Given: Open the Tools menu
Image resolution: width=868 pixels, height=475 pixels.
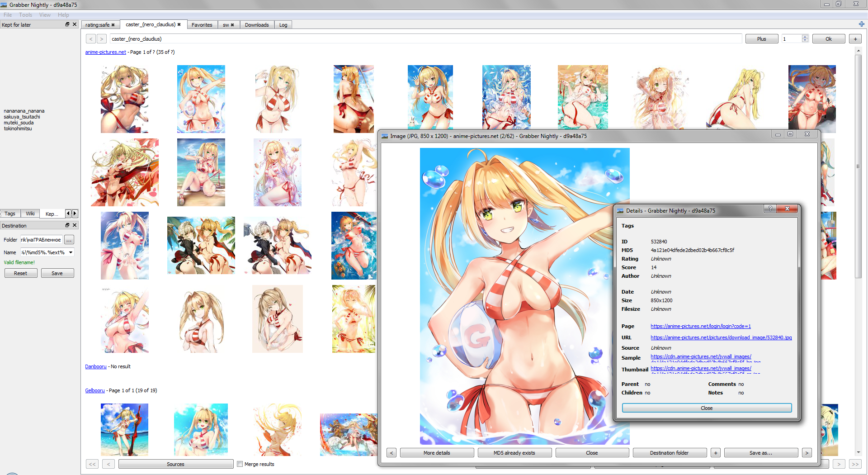Looking at the screenshot, I should point(25,15).
